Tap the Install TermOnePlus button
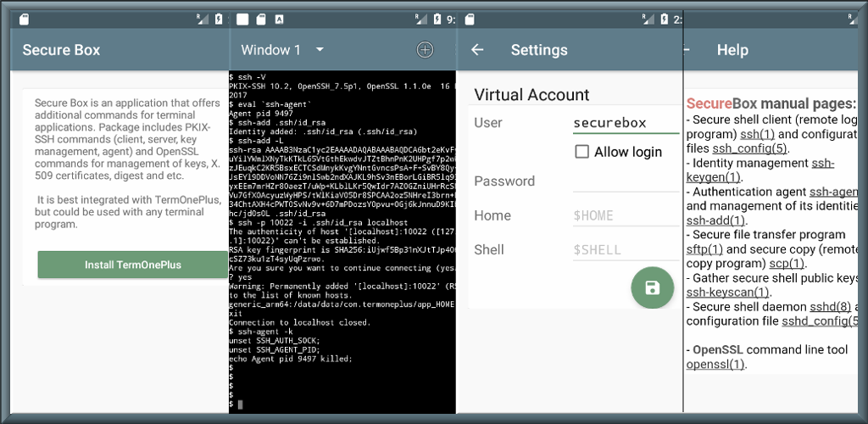Screen dimensions: 868x424 133,265
